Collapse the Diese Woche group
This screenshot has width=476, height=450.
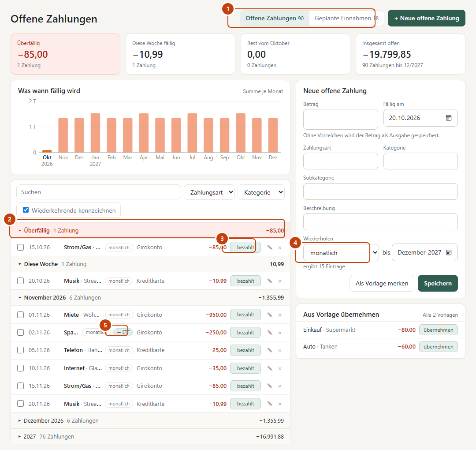[150, 264]
